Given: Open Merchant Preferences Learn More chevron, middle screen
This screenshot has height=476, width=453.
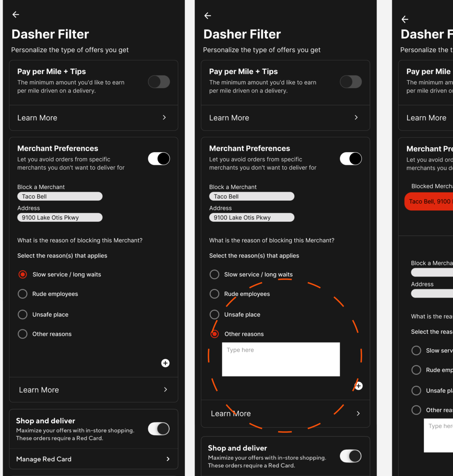Looking at the screenshot, I should (x=358, y=414).
